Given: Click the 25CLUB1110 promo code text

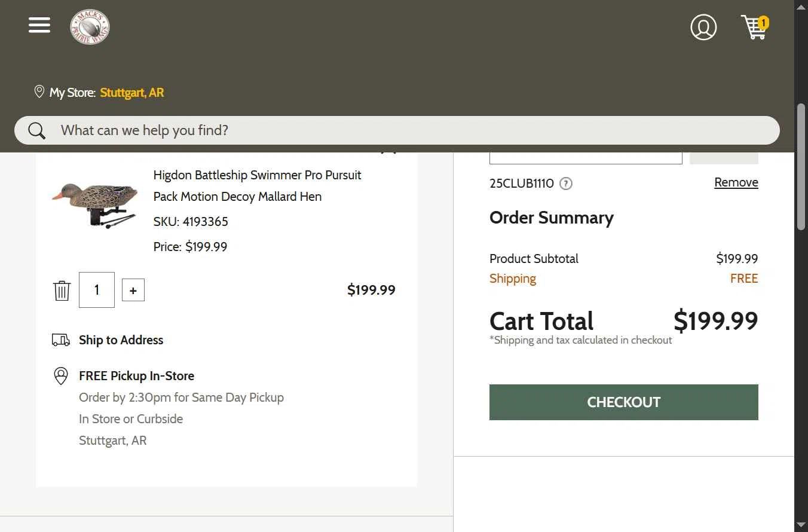Looking at the screenshot, I should point(522,184).
